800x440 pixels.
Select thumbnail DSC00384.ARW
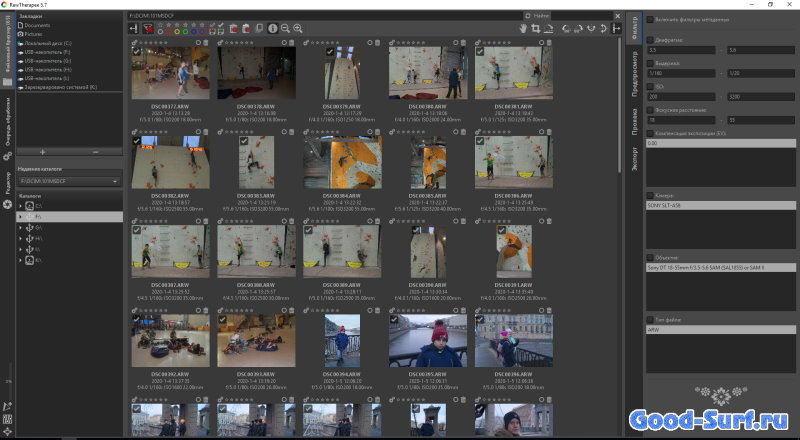point(342,162)
